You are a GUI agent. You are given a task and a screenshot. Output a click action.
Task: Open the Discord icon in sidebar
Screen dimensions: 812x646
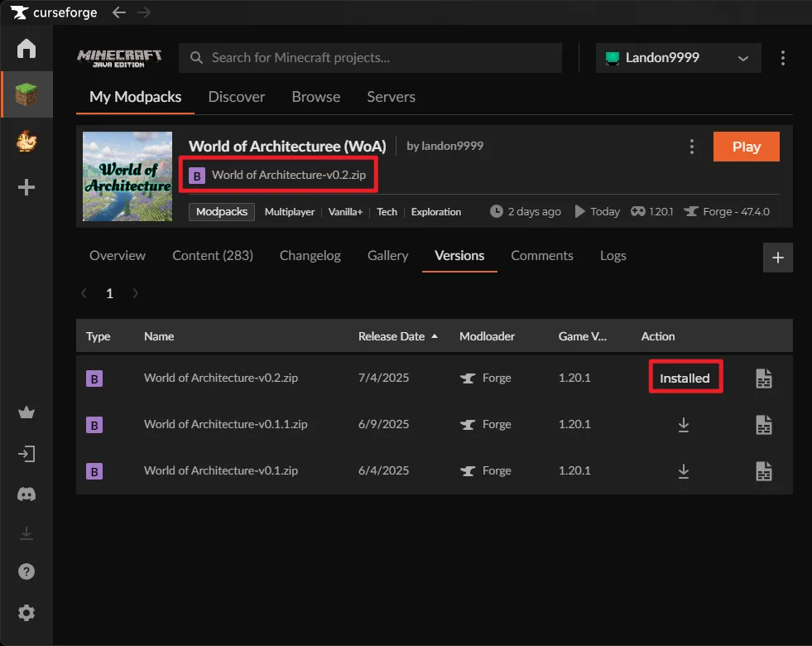26,494
